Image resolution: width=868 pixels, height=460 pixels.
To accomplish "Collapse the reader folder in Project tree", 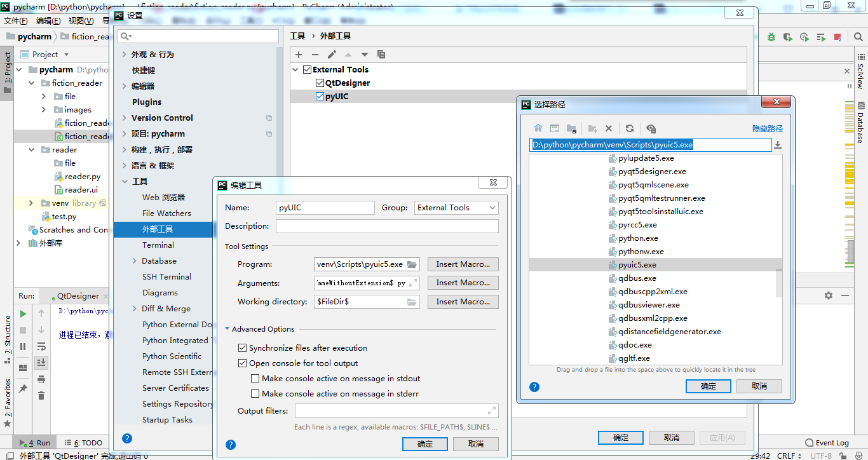I will (x=31, y=149).
